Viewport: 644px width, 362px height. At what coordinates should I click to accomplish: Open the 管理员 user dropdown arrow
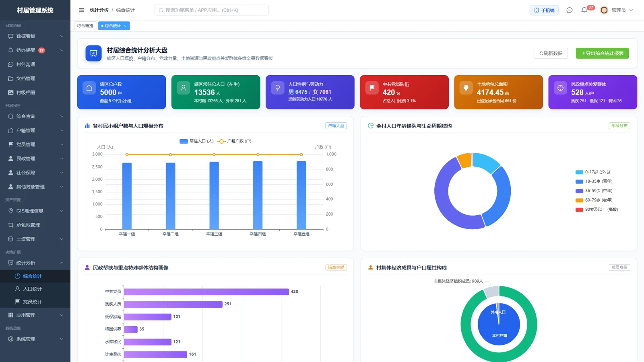point(631,10)
